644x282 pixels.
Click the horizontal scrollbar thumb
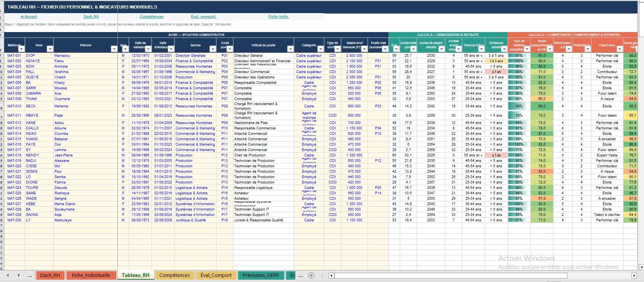coord(450,275)
